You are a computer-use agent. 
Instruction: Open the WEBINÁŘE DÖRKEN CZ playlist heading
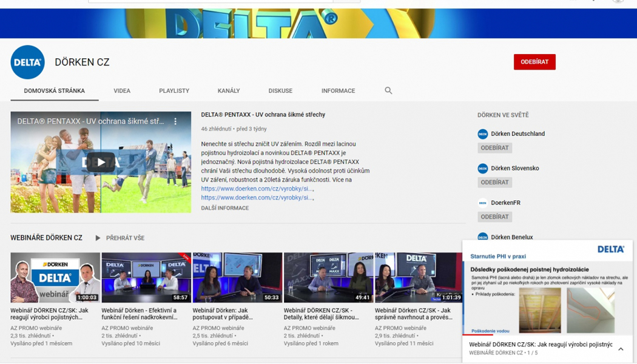(46, 238)
